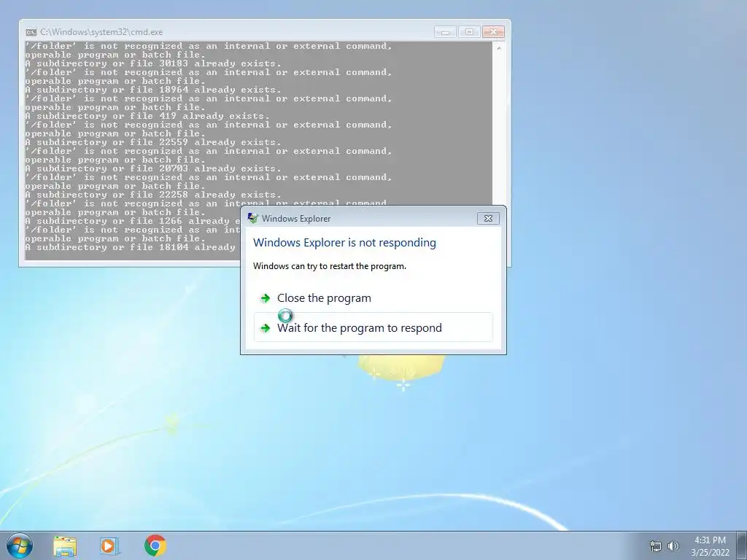Maximize the cmd.exe window
747x560 pixels.
(x=469, y=32)
